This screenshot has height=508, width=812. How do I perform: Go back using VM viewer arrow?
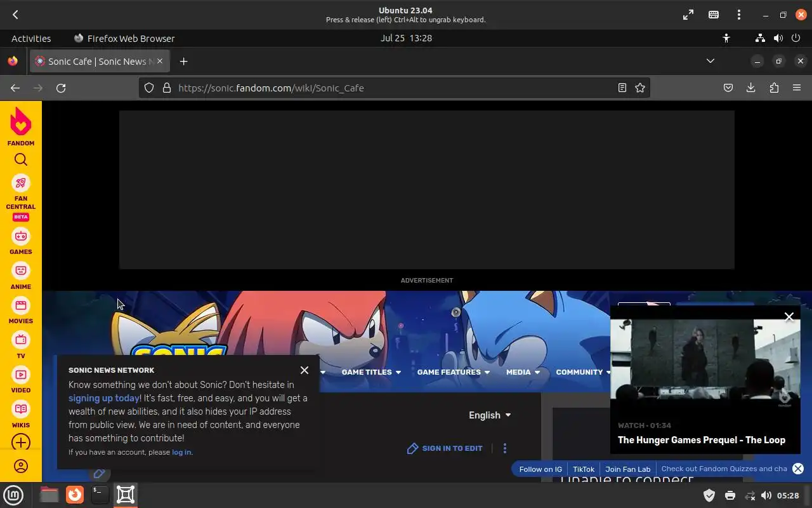click(15, 15)
